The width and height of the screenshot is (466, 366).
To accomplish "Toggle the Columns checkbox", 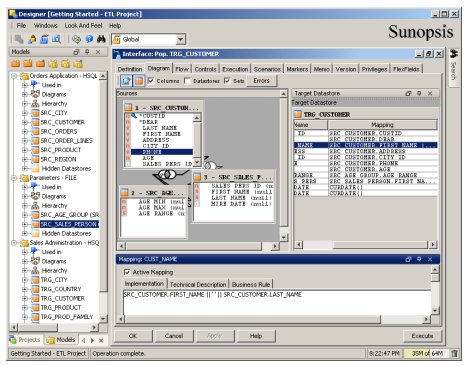I will click(151, 81).
